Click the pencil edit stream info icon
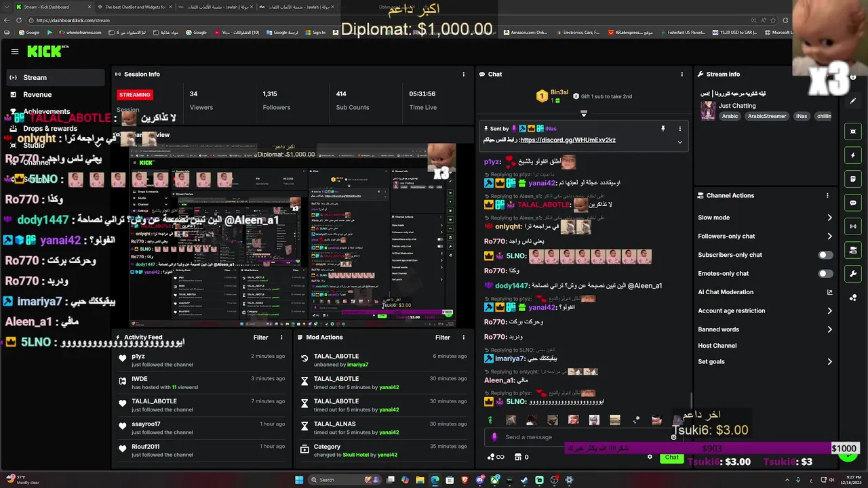The width and height of the screenshot is (868, 488). click(x=853, y=101)
